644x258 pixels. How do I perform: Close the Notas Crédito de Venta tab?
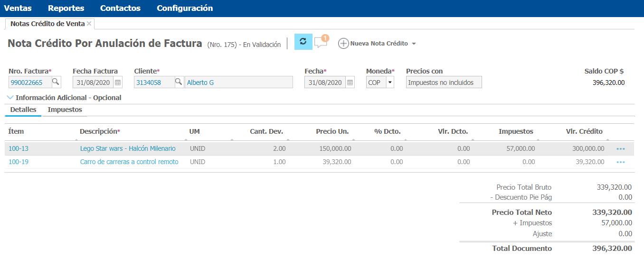pyautogui.click(x=89, y=23)
